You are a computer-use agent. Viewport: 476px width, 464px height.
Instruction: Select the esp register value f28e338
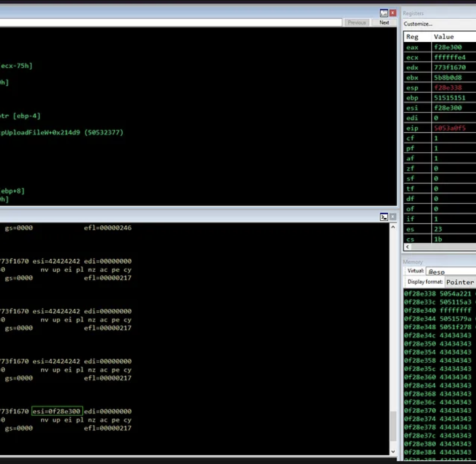pos(447,88)
